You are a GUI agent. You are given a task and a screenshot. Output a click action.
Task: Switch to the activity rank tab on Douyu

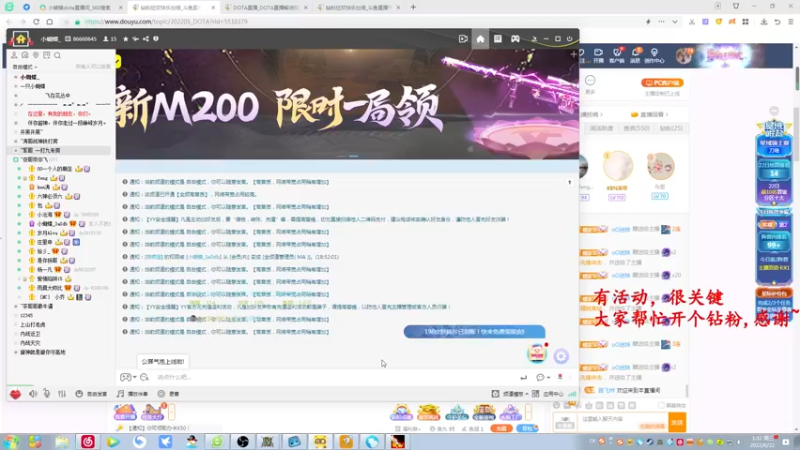click(x=602, y=128)
